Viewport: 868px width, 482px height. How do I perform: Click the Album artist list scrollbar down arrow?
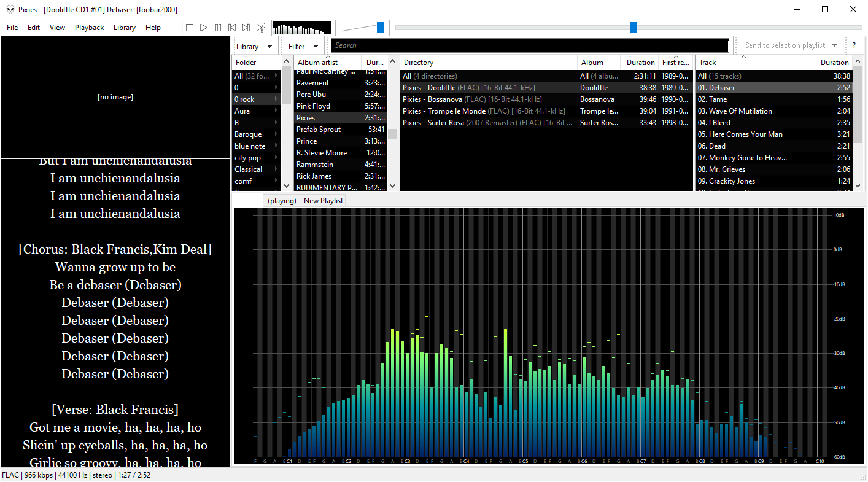(x=393, y=185)
